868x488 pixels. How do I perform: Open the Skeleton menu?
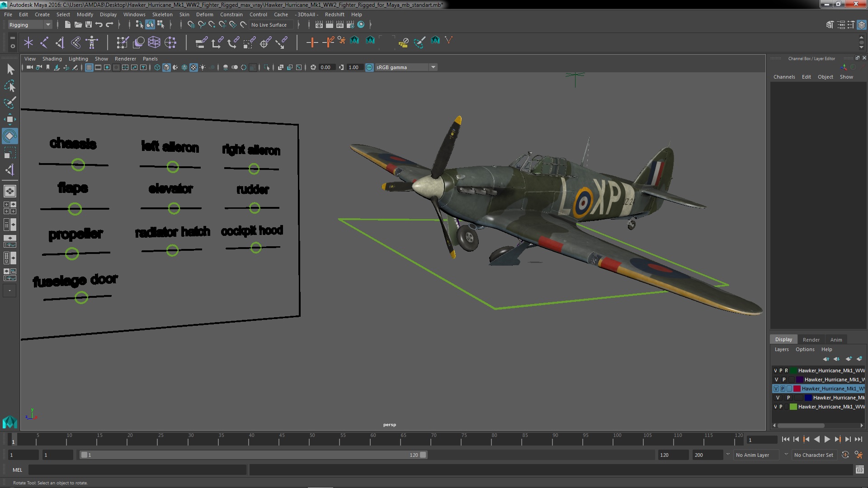pos(162,14)
